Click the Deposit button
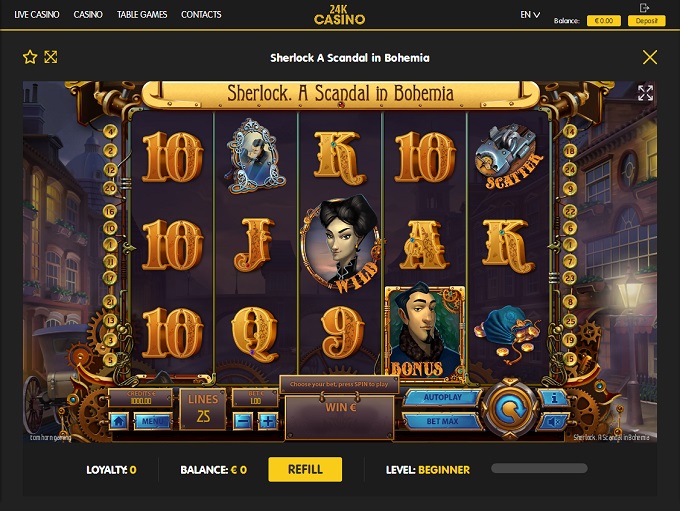Screen dimensions: 680x511 click(x=647, y=20)
